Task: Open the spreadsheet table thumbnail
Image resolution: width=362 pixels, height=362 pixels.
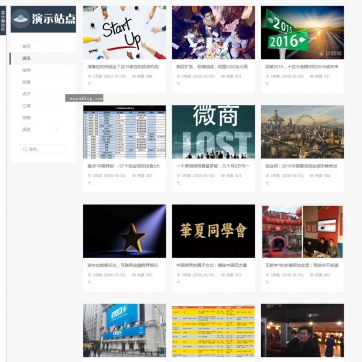Action: pyautogui.click(x=124, y=132)
